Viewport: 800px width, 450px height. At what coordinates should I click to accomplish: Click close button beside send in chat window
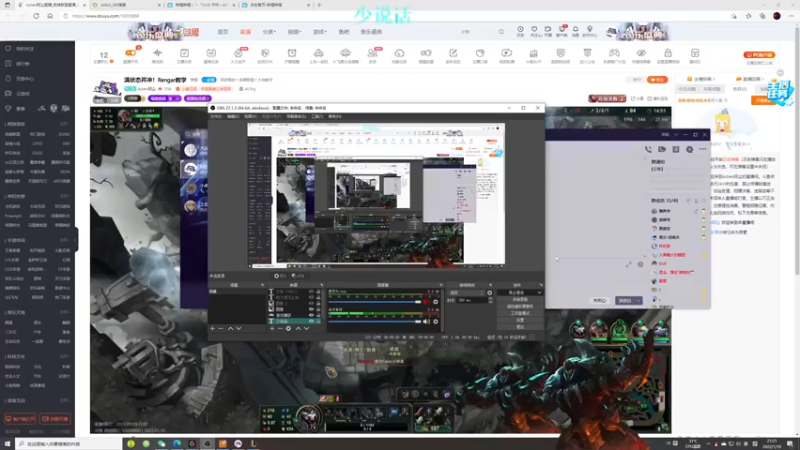[x=599, y=301]
